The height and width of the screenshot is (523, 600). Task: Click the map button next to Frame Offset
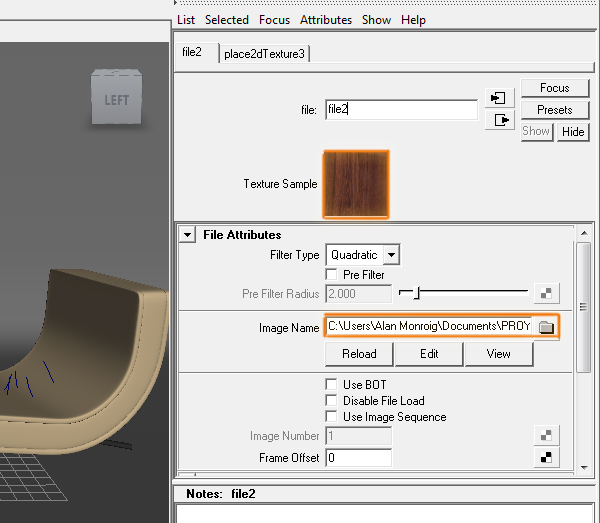click(546, 458)
